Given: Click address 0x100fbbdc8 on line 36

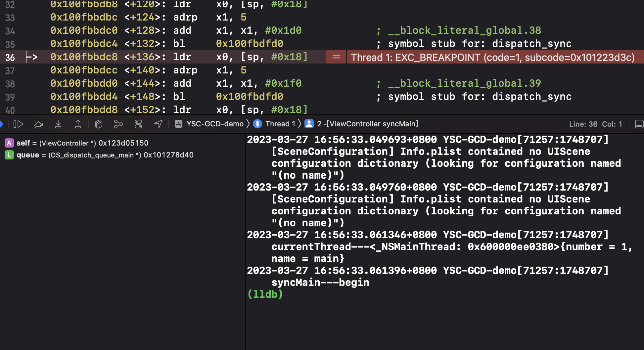Looking at the screenshot, I should pyautogui.click(x=84, y=57).
